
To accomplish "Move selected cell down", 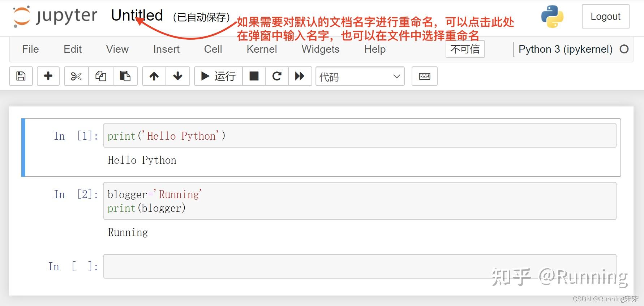I will coord(178,76).
